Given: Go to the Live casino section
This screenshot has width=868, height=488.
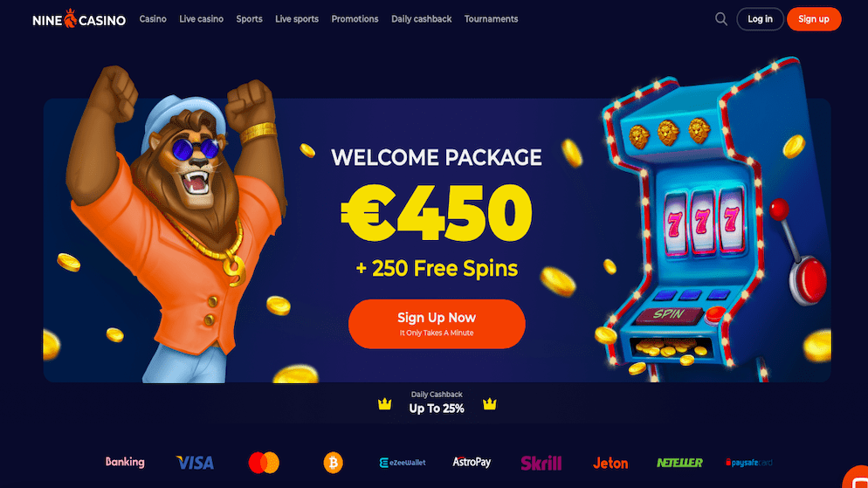Looking at the screenshot, I should [201, 19].
